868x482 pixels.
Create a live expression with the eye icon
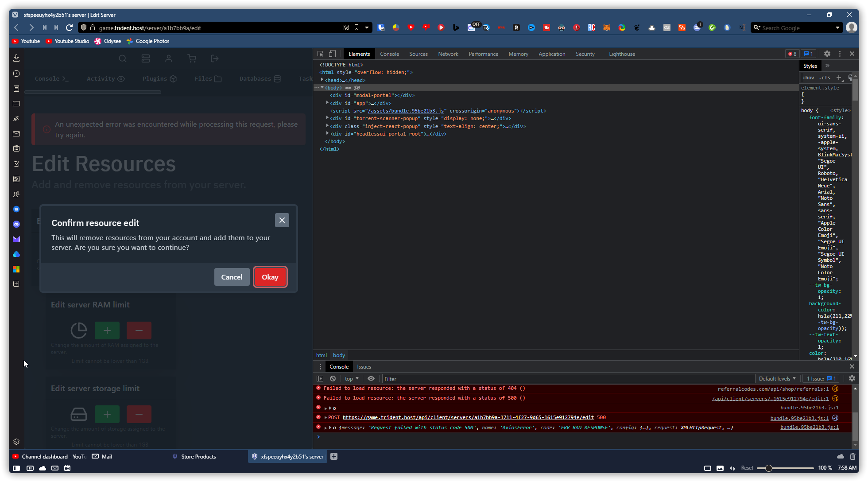371,378
